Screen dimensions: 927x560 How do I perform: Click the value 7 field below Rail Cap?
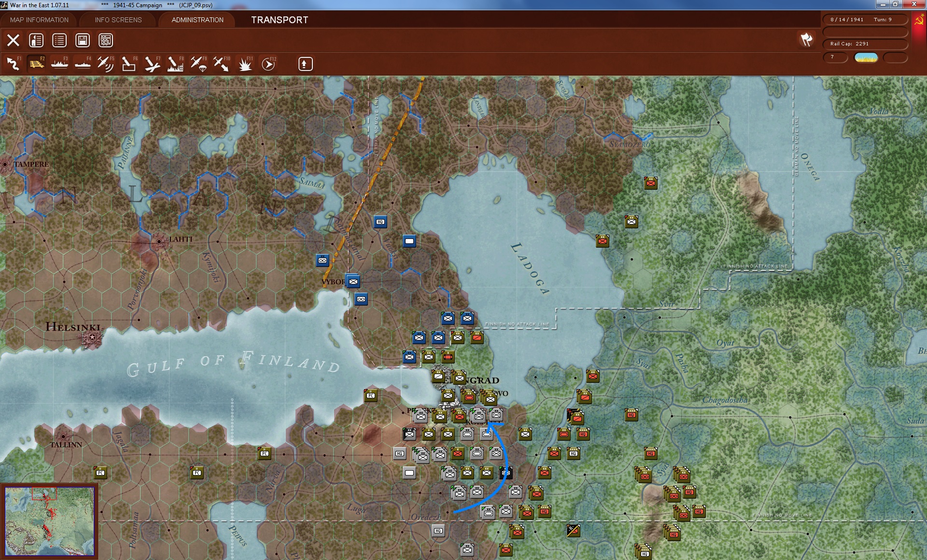835,57
